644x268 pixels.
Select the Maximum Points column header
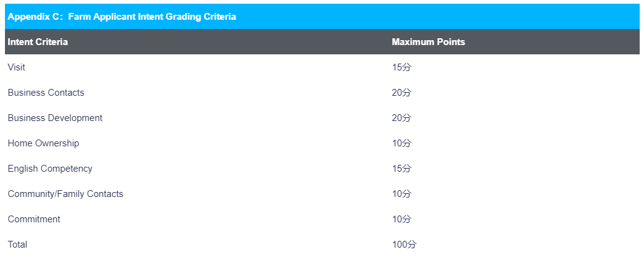pyautogui.click(x=428, y=42)
